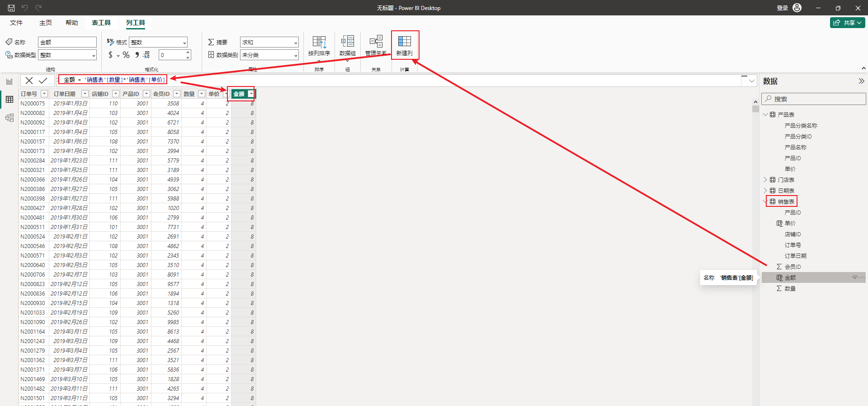The image size is (868, 406).
Task: Toggle visibility eye on 金额 field
Action: pos(854,277)
